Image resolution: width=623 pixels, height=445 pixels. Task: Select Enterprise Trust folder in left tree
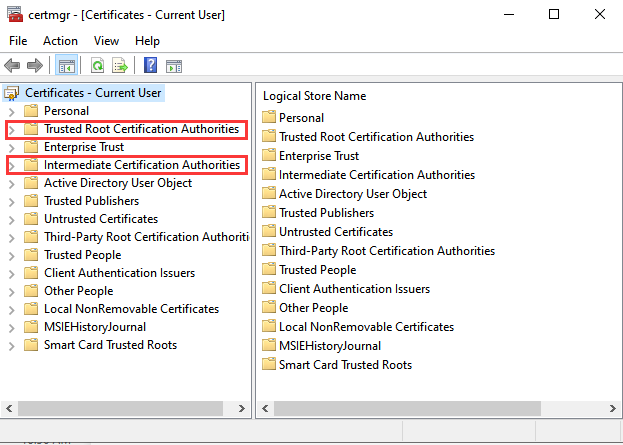coord(82,147)
